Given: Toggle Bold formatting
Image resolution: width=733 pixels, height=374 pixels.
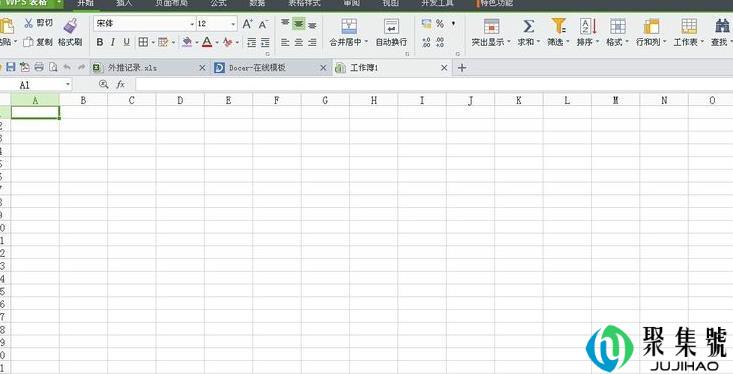Looking at the screenshot, I should pos(100,43).
